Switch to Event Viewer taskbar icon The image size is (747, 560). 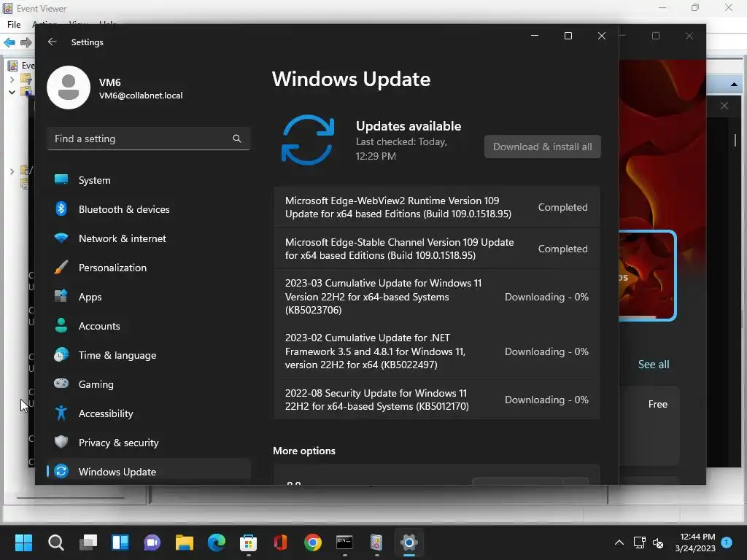376,542
